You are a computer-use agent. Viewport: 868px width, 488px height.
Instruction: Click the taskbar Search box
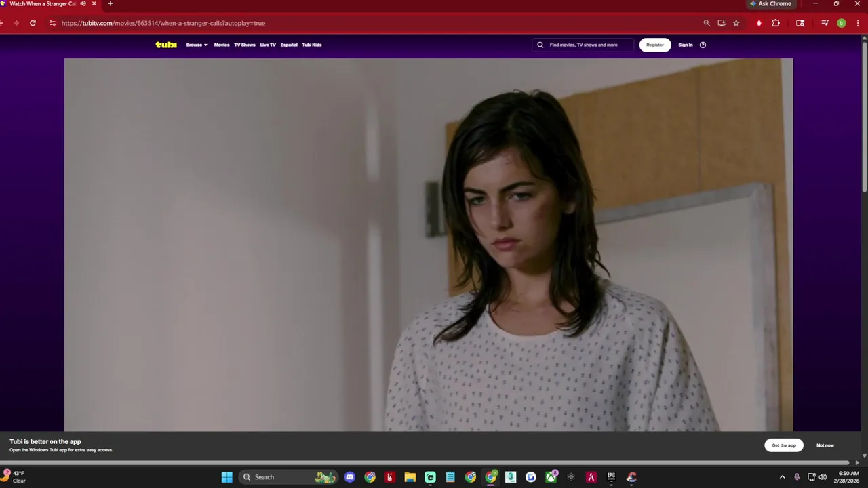(x=289, y=477)
